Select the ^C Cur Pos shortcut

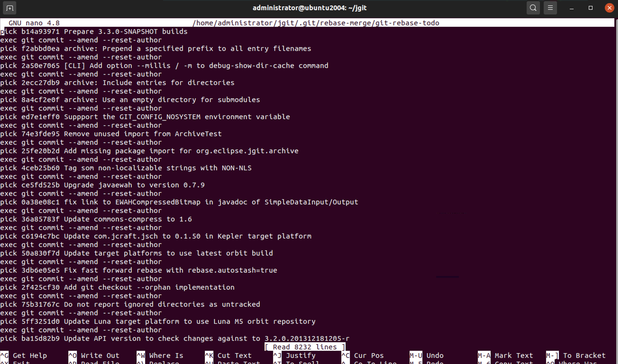point(362,356)
